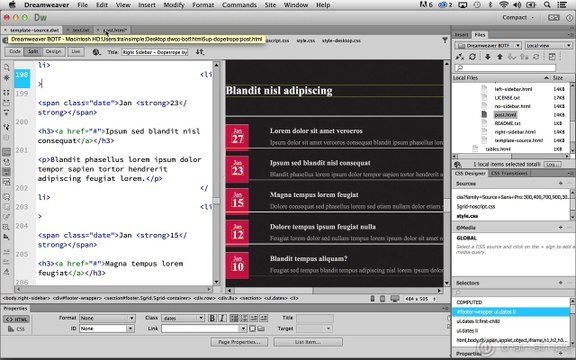The image size is (576, 360).
Task: Click the Expand Files panel icon
Action: coord(552,57)
